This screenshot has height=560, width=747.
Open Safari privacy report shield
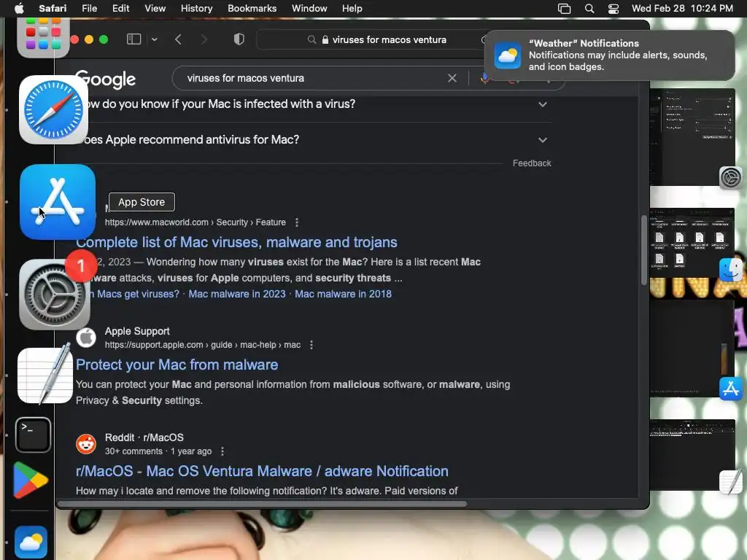[239, 39]
